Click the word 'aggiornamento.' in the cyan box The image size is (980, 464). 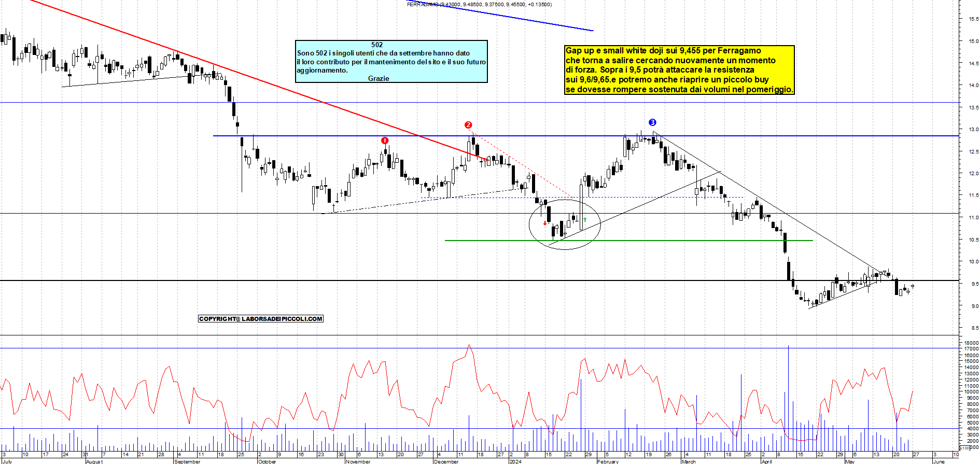click(322, 70)
